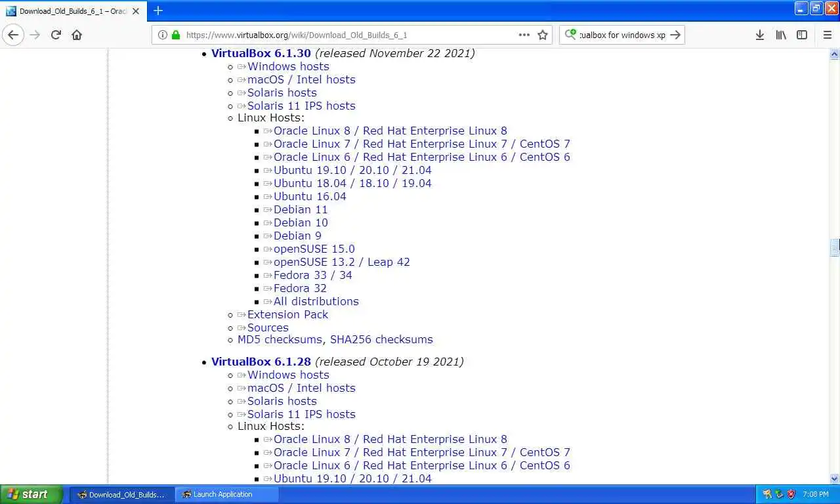Click the Windows Start button

coord(31,494)
